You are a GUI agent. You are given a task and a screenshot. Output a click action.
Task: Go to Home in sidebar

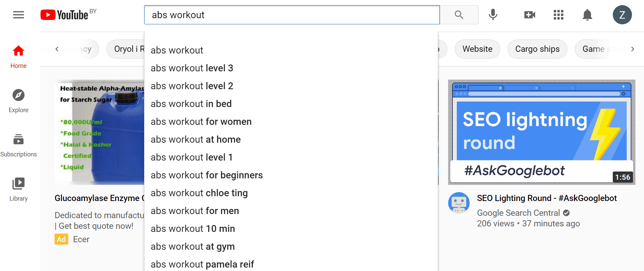19,57
